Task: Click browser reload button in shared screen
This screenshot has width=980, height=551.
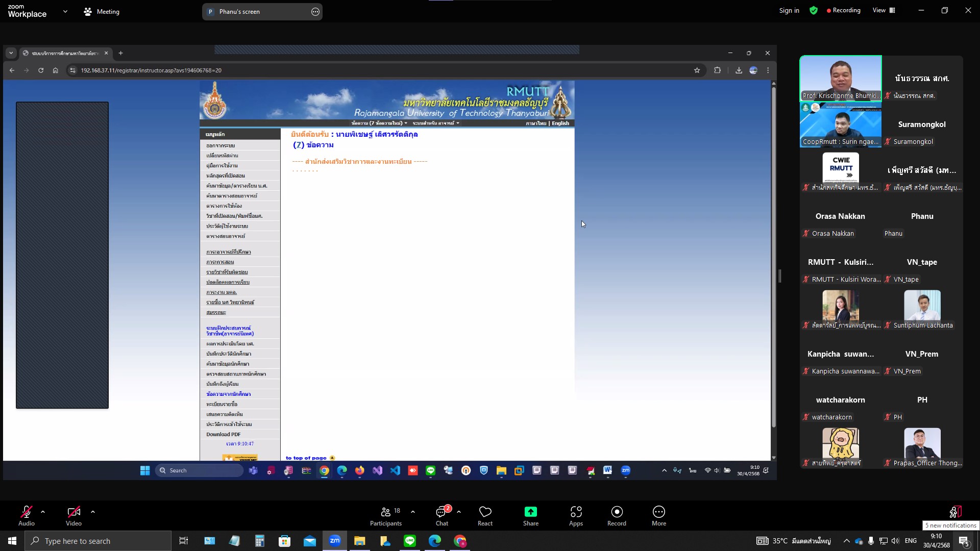Action: tap(41, 70)
